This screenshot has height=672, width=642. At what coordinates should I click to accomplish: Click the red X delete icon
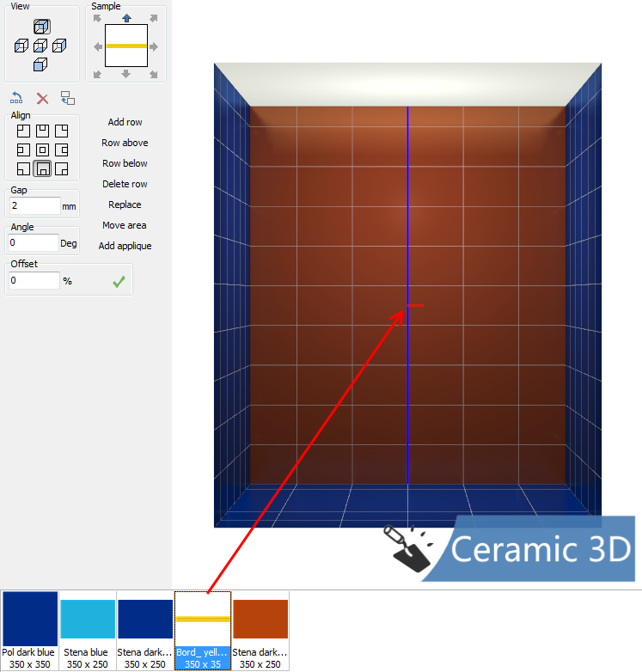click(42, 99)
